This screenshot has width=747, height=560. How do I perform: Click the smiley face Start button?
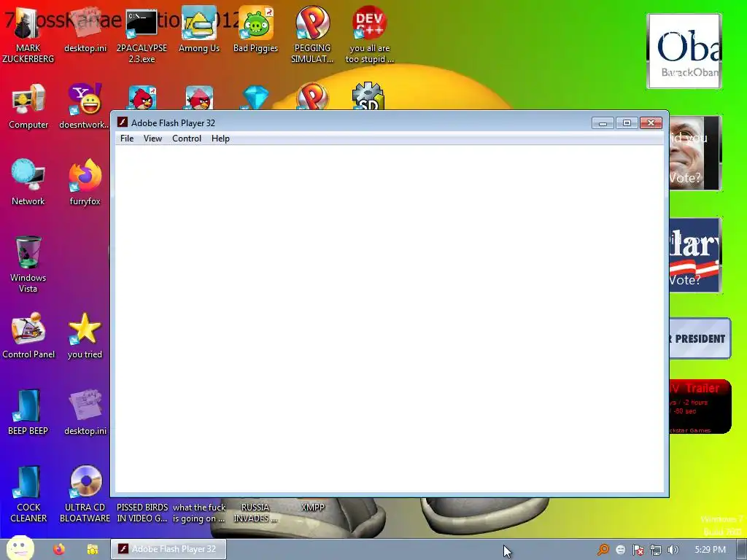(20, 548)
